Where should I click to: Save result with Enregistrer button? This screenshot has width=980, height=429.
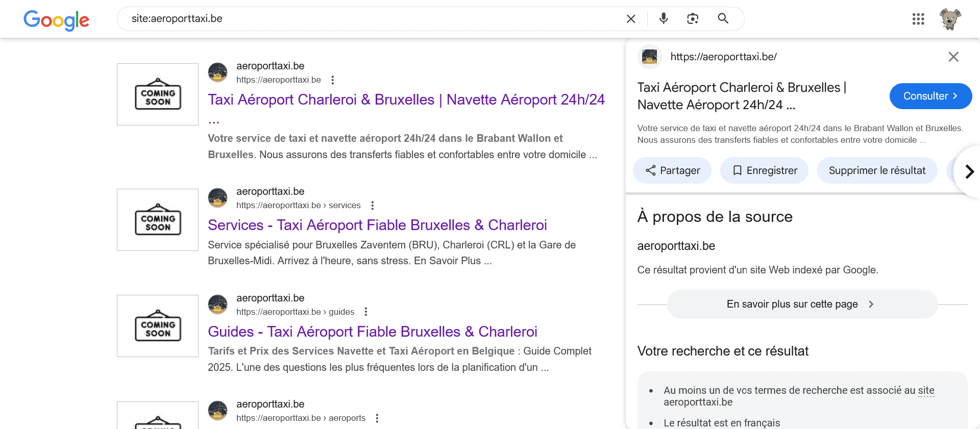point(764,170)
